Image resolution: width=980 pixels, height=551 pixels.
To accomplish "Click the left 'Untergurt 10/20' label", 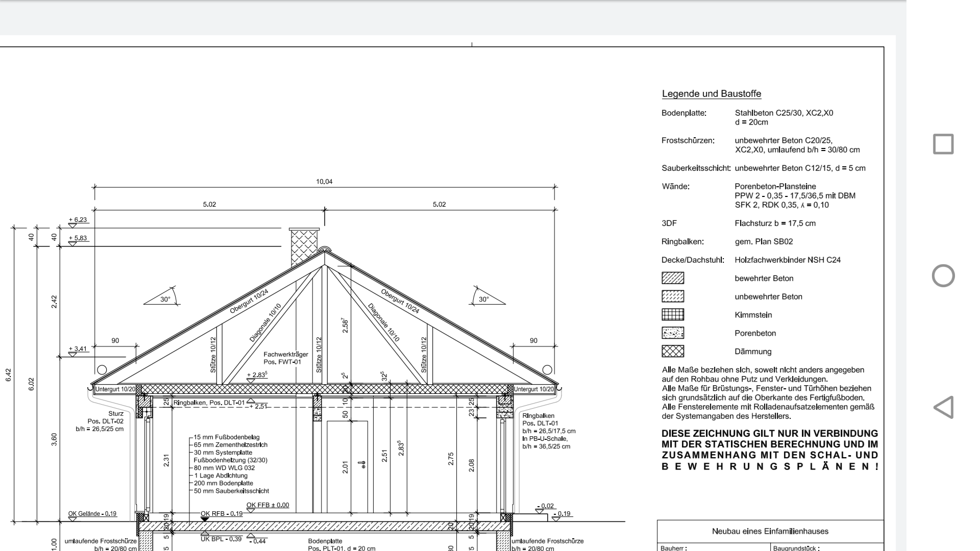I will click(x=116, y=389).
